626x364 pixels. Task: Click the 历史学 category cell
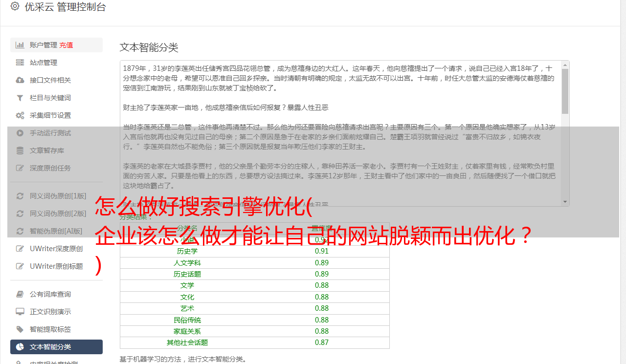click(187, 251)
